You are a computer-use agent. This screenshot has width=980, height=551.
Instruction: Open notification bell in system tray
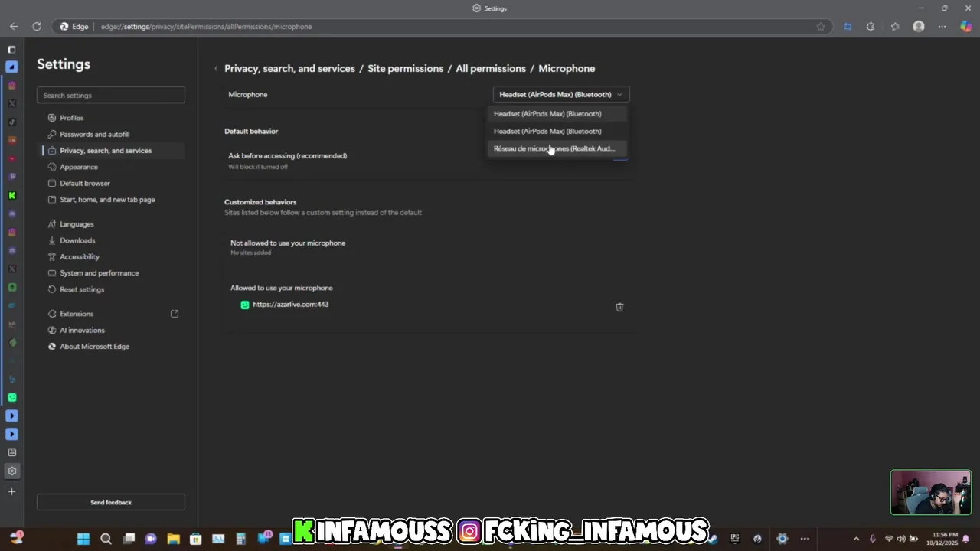click(965, 539)
